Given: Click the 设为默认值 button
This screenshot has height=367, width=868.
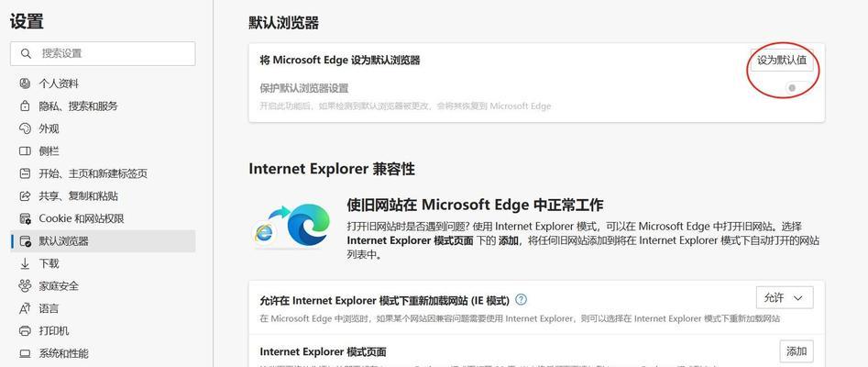Looking at the screenshot, I should coord(782,61).
